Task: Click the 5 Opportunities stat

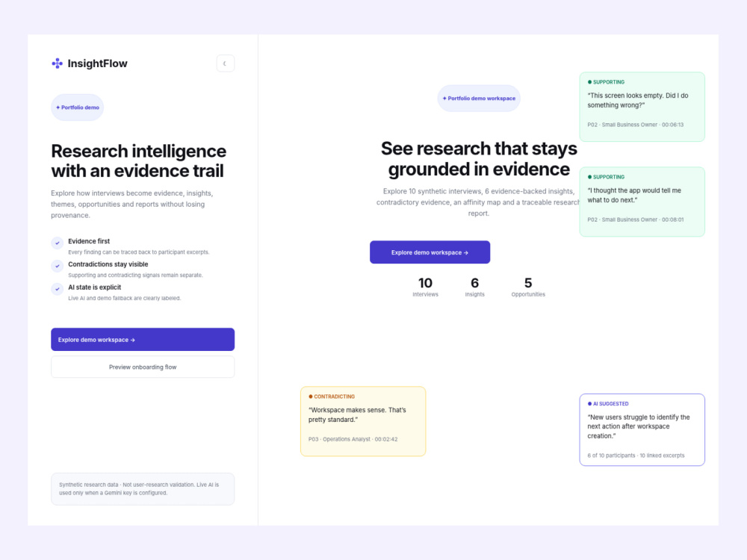Action: click(x=528, y=287)
